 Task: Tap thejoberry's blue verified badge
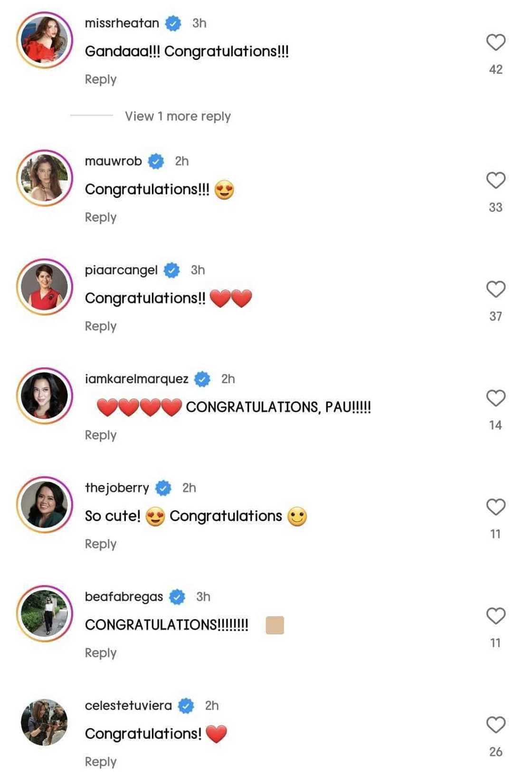pos(163,488)
